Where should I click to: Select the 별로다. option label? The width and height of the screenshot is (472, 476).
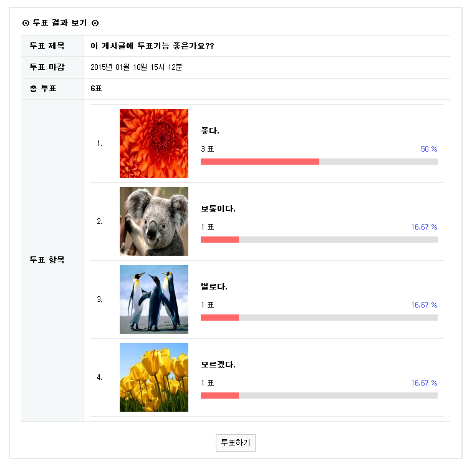(214, 287)
